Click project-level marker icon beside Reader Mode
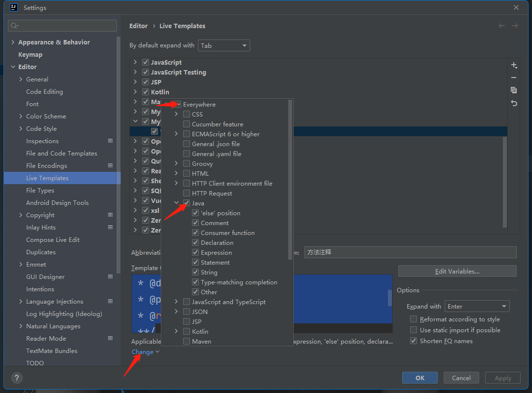Screen dimensions: 532x393 pos(110,338)
